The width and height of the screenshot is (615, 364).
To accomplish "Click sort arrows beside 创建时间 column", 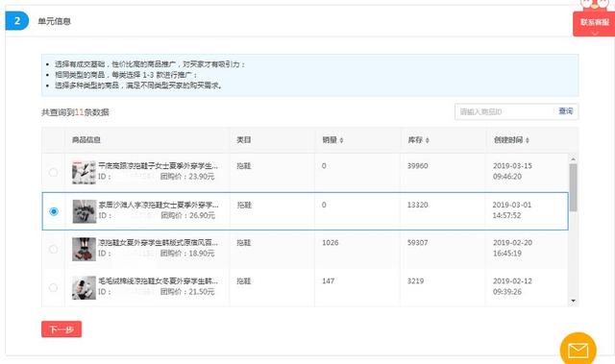I will (x=528, y=140).
